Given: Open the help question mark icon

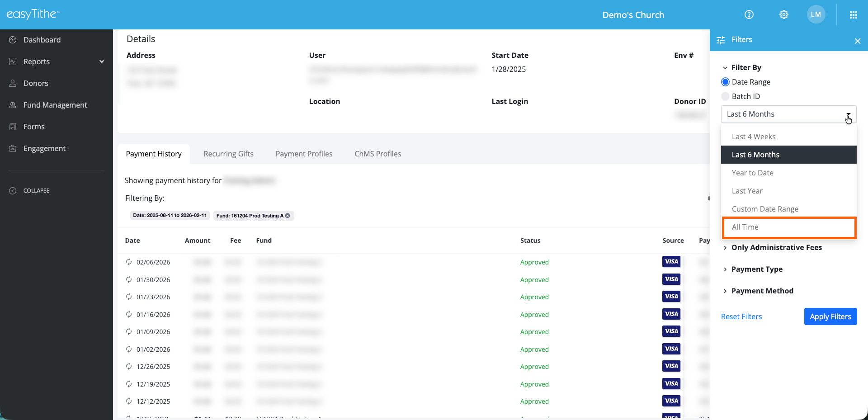Looking at the screenshot, I should pyautogui.click(x=749, y=14).
